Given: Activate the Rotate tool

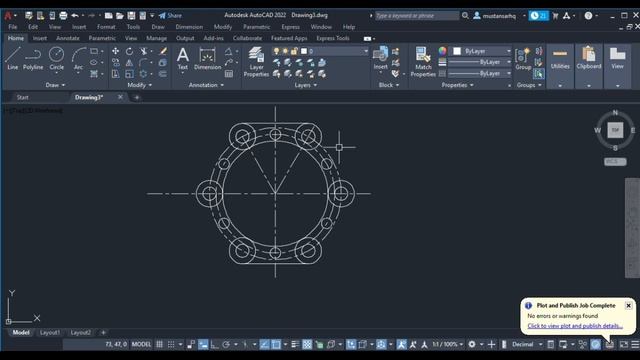Looking at the screenshot, I should pyautogui.click(x=129, y=51).
